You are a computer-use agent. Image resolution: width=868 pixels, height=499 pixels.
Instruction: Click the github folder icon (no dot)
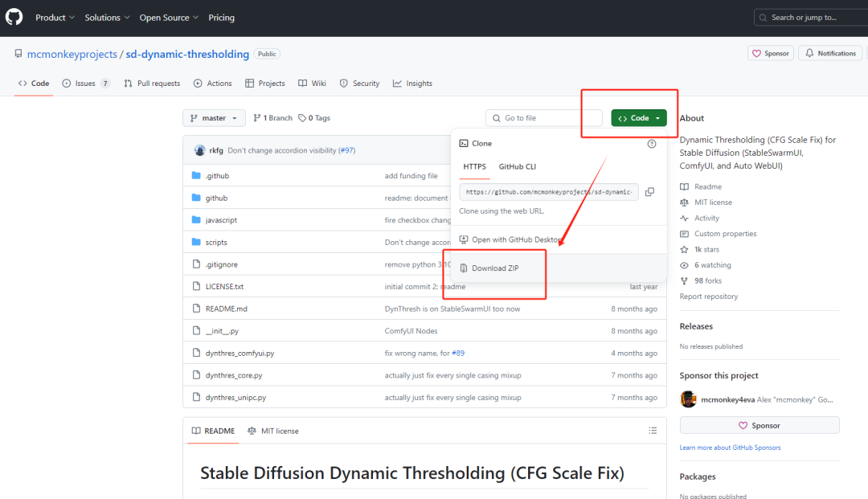click(x=196, y=198)
